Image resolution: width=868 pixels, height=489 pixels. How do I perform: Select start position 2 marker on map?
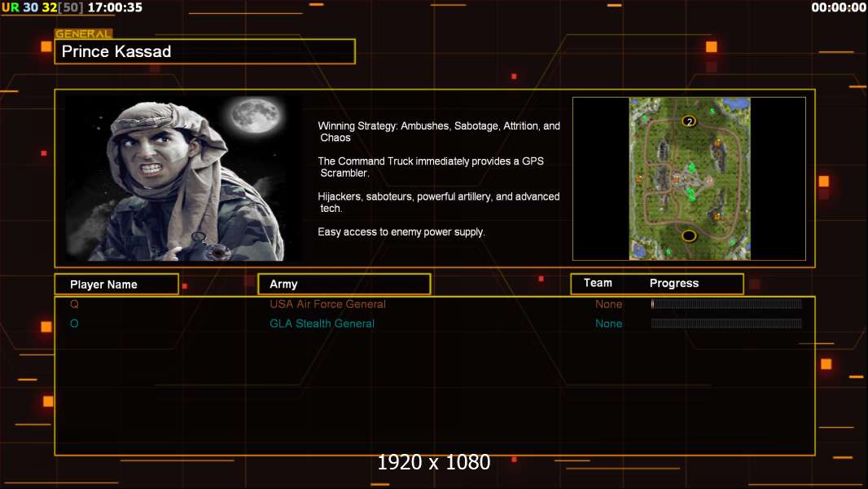click(x=689, y=121)
